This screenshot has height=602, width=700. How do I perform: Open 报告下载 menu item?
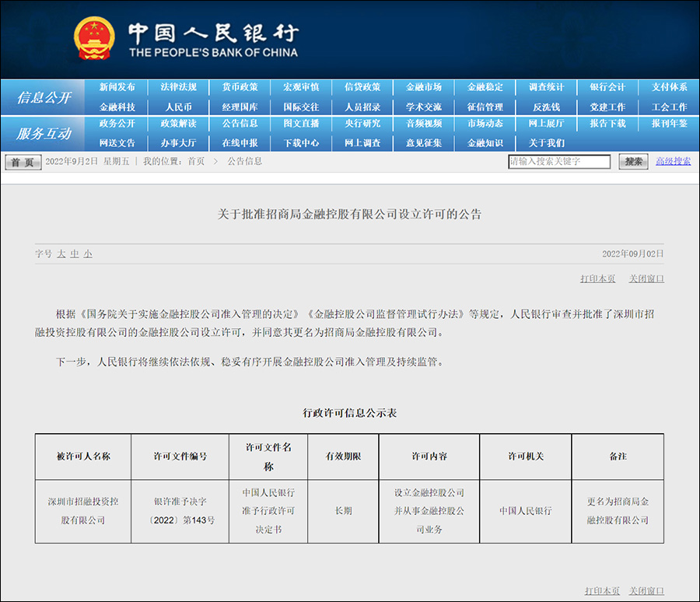pyautogui.click(x=607, y=123)
